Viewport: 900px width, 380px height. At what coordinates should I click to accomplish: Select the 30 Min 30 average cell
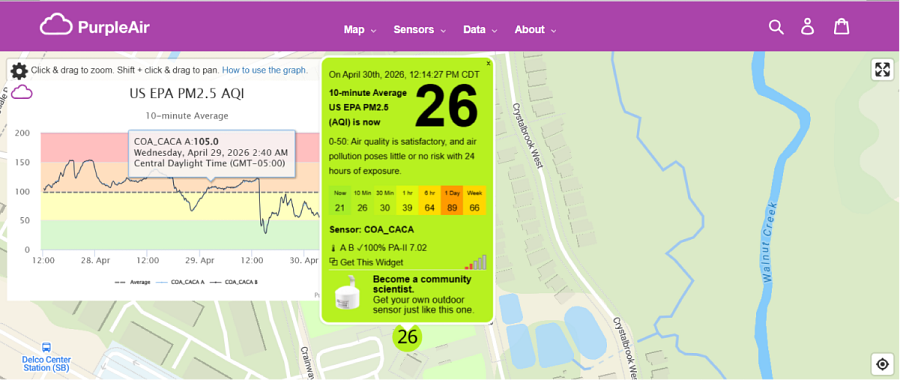385,200
